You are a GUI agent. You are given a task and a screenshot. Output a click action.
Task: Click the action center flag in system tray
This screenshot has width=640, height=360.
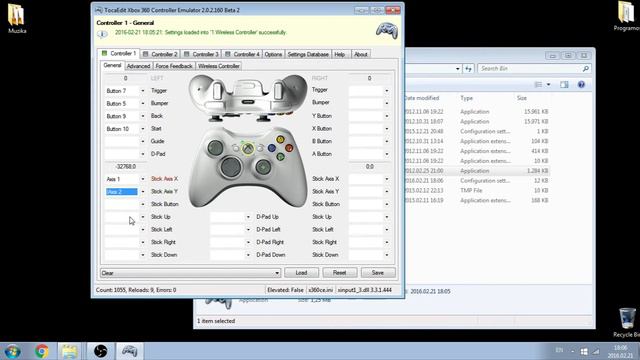(x=584, y=351)
